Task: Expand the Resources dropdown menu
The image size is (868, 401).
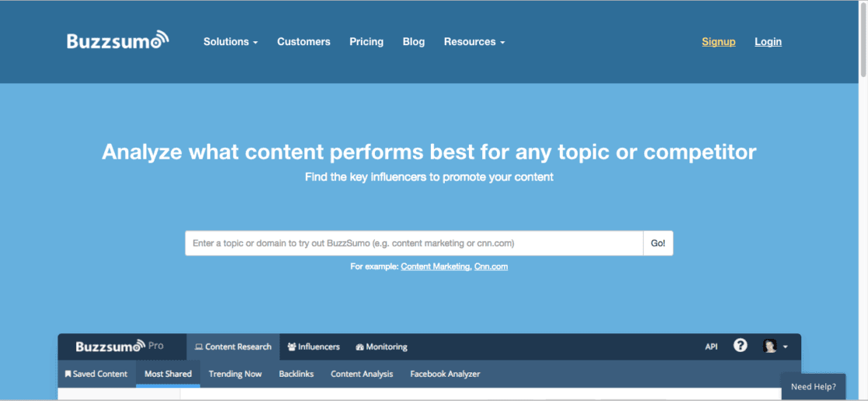Action: pos(474,41)
